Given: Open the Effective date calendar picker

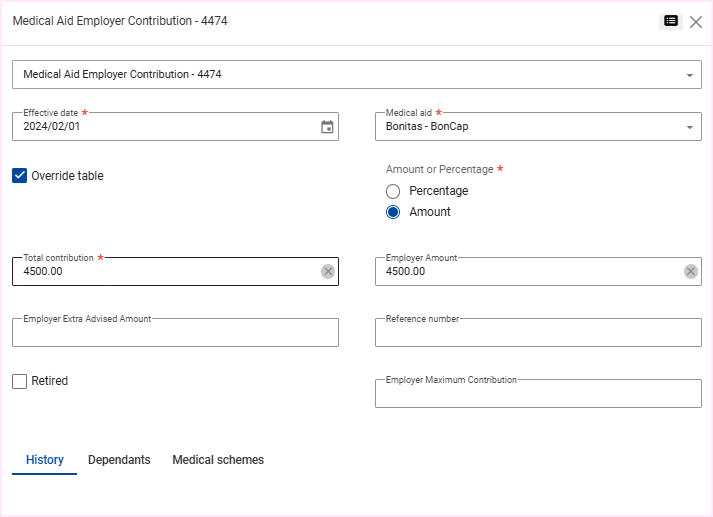Looking at the screenshot, I should (x=327, y=127).
